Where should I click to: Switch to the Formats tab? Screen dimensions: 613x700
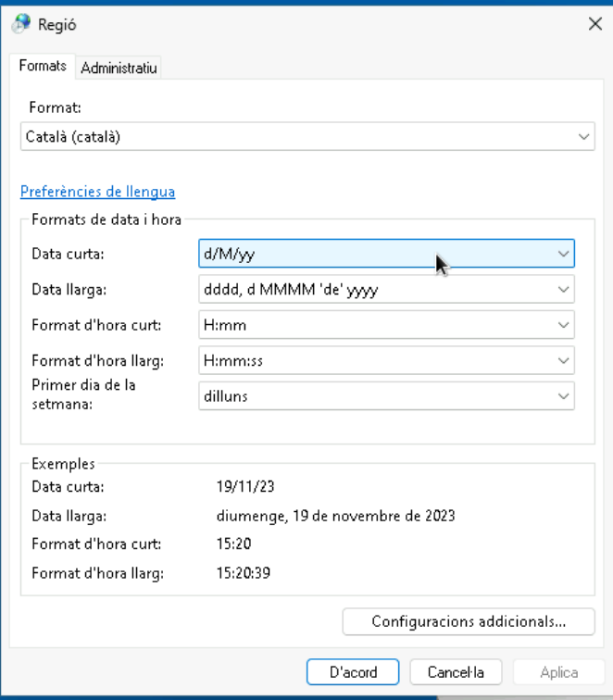pyautogui.click(x=43, y=67)
